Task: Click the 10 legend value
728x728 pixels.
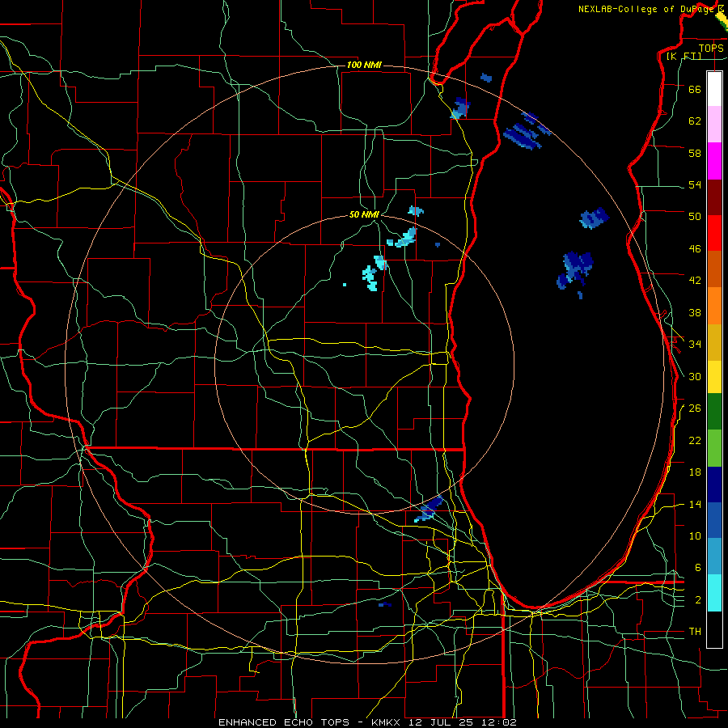Action: pos(695,536)
